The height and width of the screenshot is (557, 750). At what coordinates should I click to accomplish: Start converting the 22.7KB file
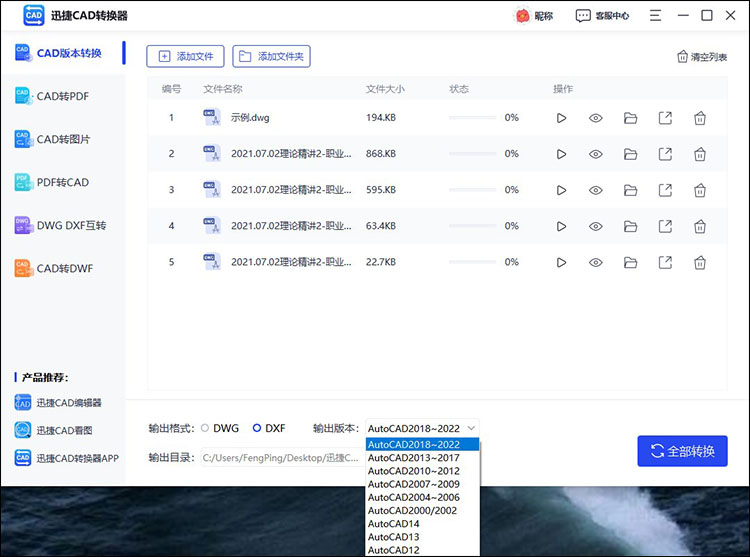561,262
